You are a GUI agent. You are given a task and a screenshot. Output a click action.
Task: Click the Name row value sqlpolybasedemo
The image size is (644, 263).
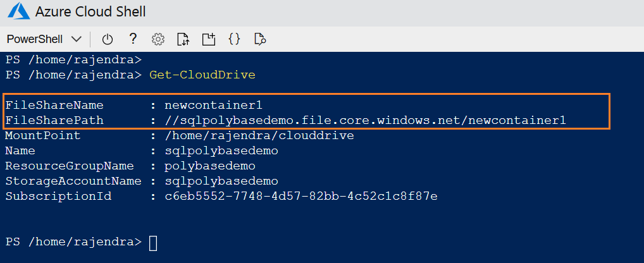[221, 151]
